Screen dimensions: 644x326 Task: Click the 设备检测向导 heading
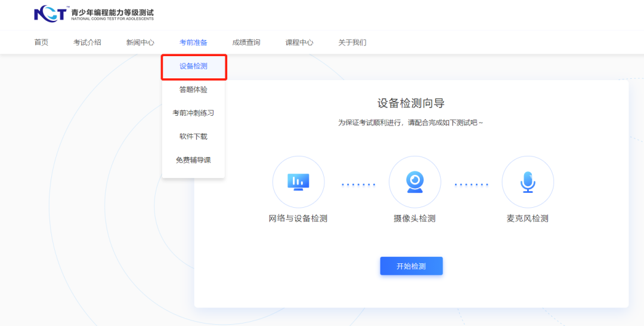coord(411,103)
